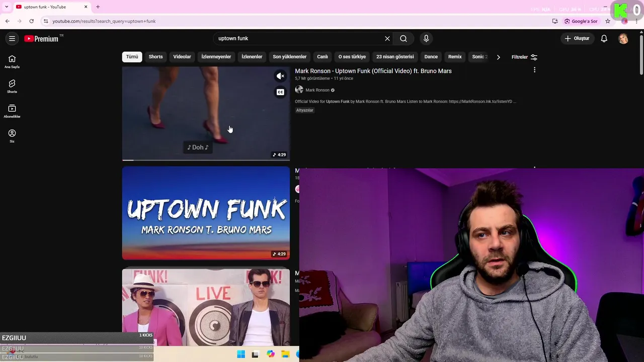Screen dimensions: 644x362
Task: Open the LIVE Bruno Mars thumbnail
Action: pos(206,307)
